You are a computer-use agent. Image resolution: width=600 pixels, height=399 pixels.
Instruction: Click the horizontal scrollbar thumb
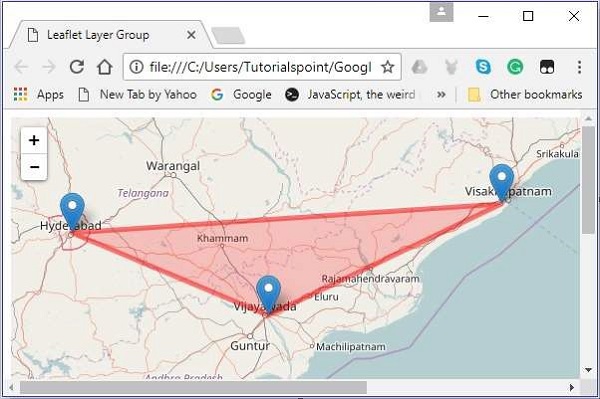[x=193, y=388]
